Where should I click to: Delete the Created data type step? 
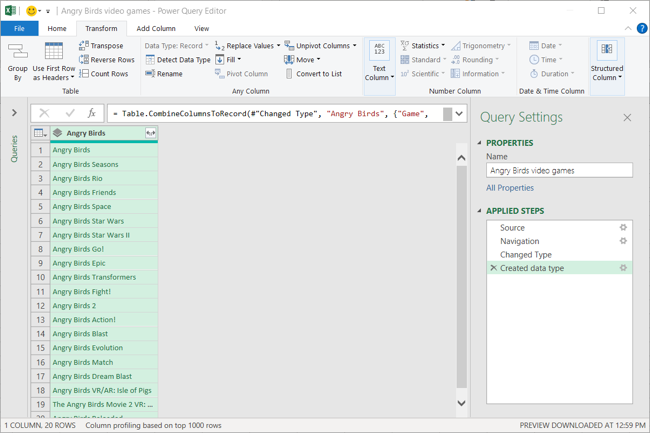[493, 268]
